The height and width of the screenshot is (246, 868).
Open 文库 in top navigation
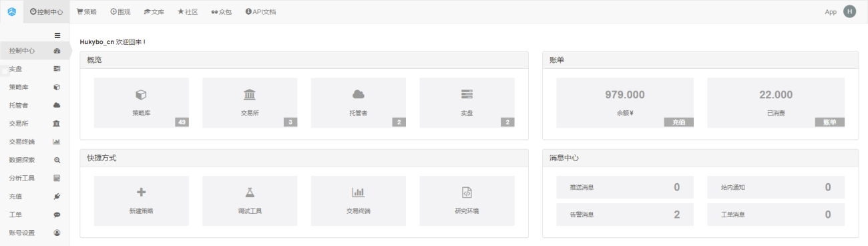pos(154,12)
